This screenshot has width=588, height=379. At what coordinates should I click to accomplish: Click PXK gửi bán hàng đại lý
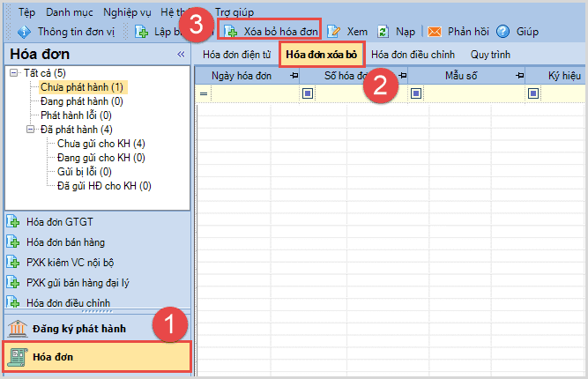78,283
